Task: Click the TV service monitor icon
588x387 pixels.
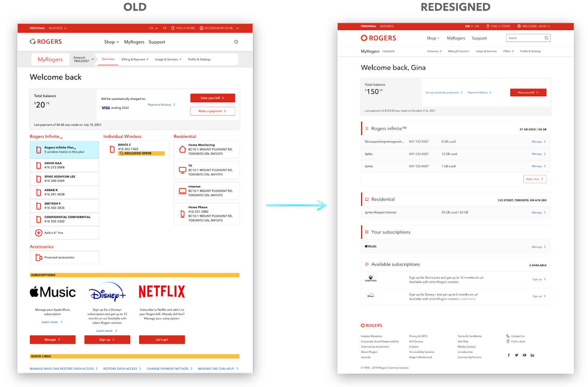Action: [x=182, y=170]
